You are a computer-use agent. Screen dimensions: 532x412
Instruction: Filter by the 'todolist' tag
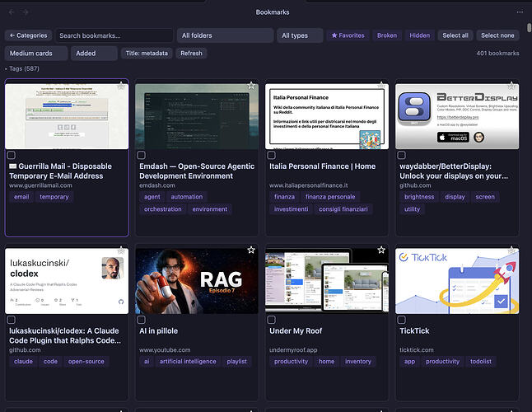click(x=481, y=362)
